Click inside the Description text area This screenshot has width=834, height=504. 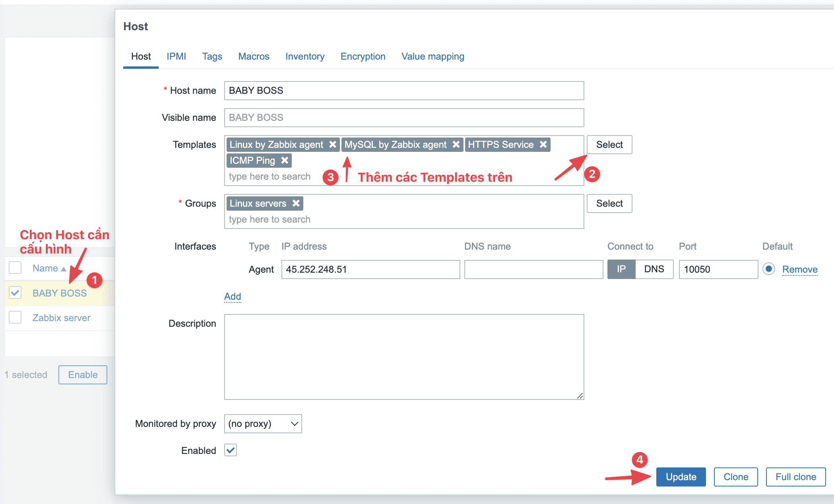404,357
